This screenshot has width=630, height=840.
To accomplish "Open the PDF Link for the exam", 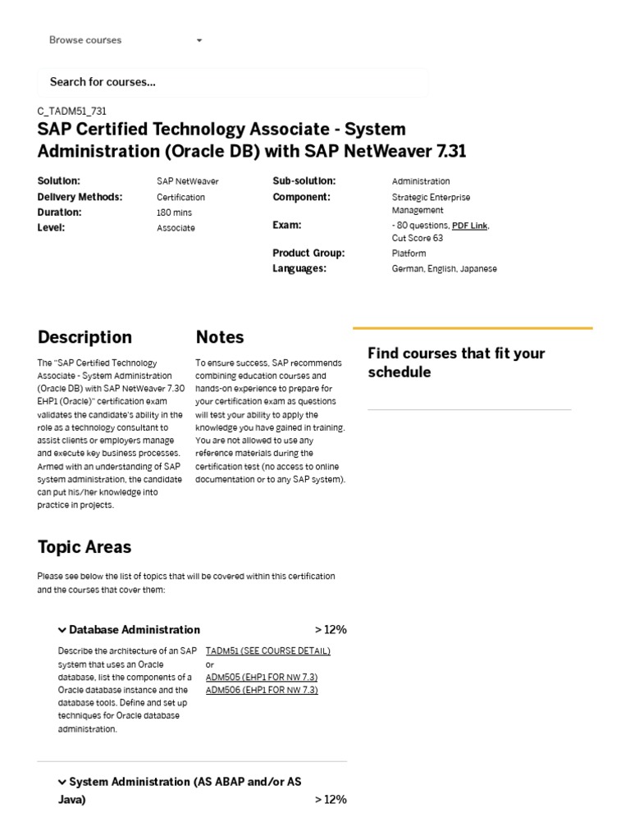I will pyautogui.click(x=469, y=226).
